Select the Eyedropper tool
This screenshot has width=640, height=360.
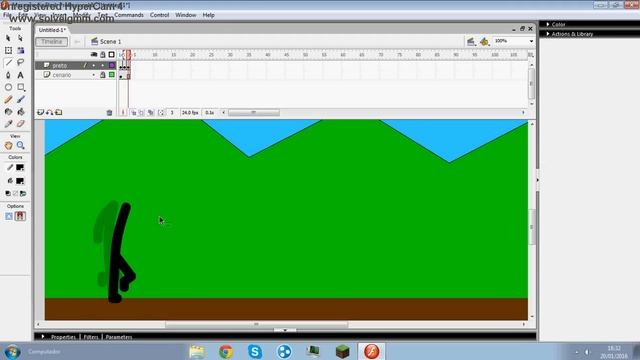pos(8,124)
